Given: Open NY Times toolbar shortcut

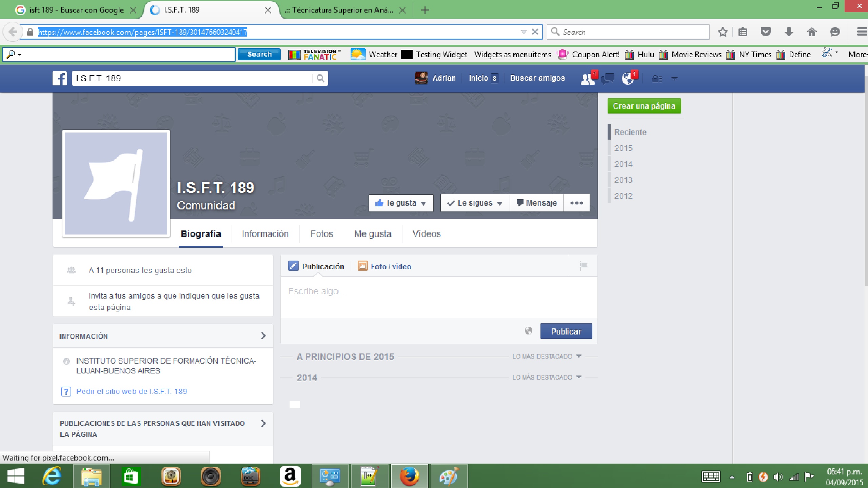Looking at the screenshot, I should coord(749,55).
